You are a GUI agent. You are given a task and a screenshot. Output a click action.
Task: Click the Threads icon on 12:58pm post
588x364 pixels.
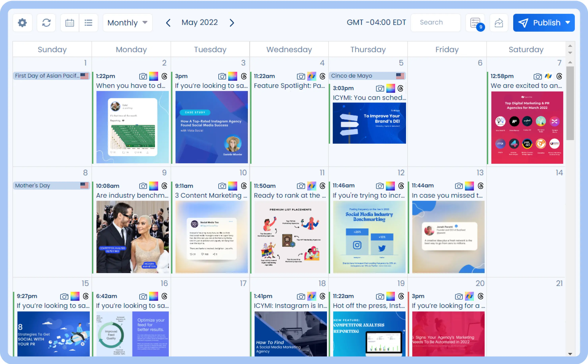[x=559, y=76]
